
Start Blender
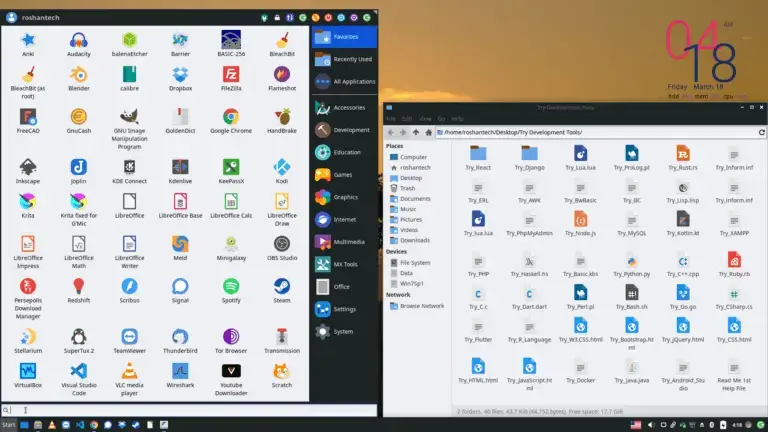click(78, 79)
